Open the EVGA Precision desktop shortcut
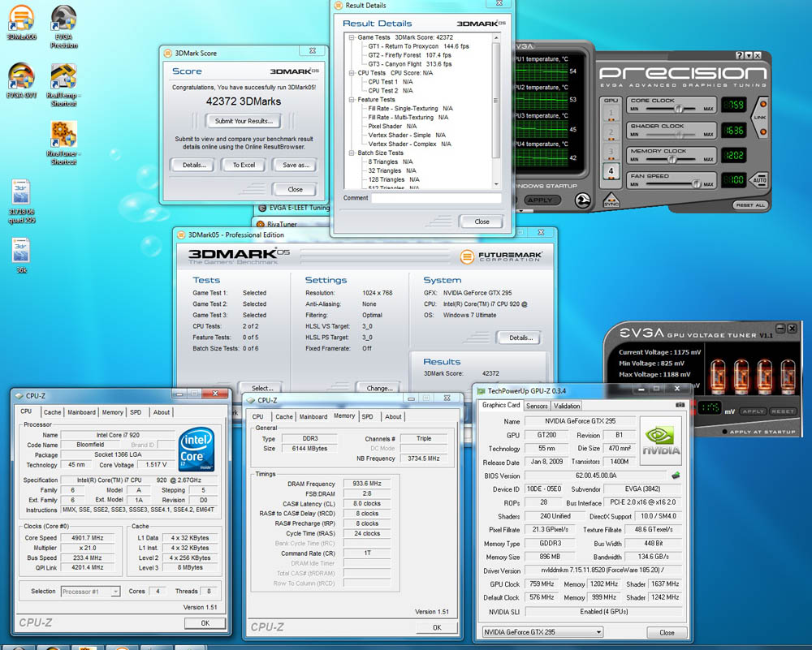This screenshot has width=812, height=650. [x=63, y=27]
